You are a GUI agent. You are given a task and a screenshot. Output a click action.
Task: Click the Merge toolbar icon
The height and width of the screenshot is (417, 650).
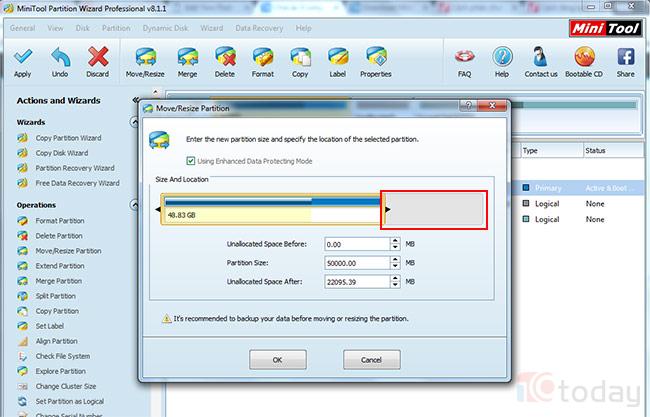[x=187, y=57]
